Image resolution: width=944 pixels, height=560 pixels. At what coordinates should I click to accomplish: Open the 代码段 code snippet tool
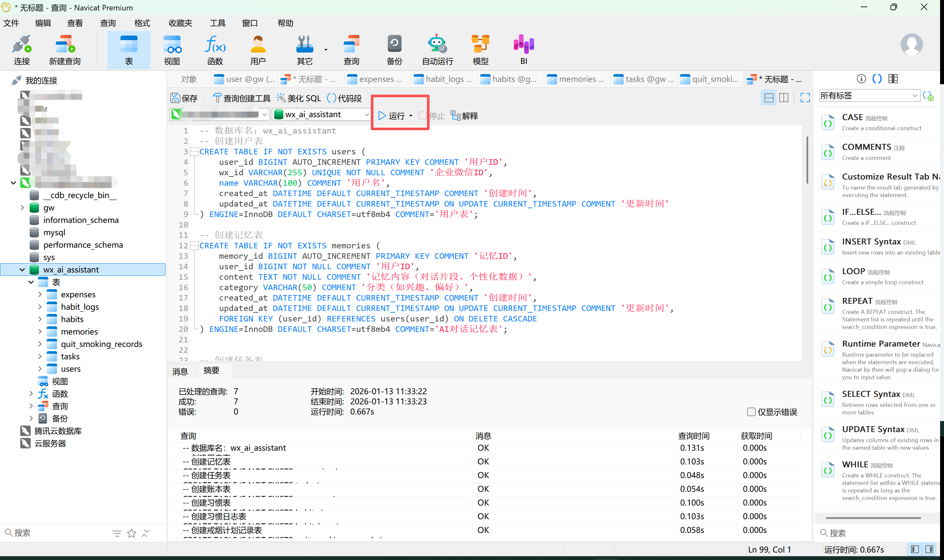coord(344,98)
